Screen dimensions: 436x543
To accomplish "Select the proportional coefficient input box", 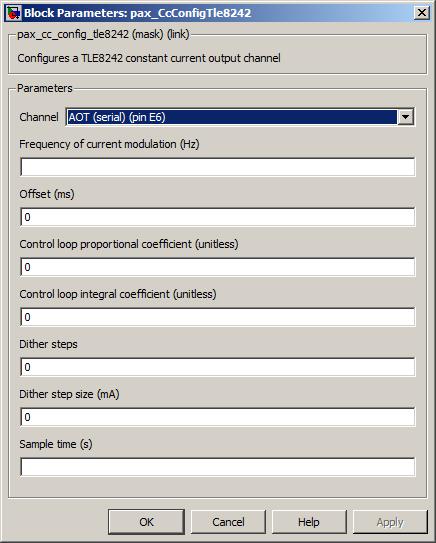I will pos(217,267).
